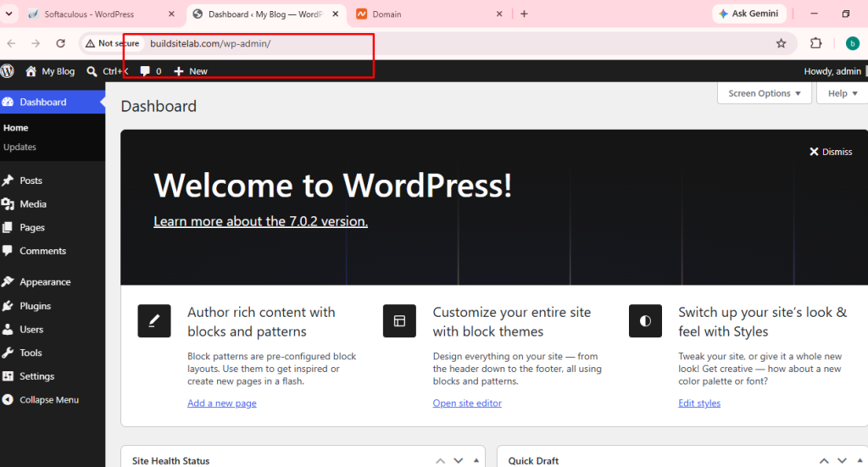The image size is (868, 467).
Task: Close the Domain tab
Action: pos(498,14)
